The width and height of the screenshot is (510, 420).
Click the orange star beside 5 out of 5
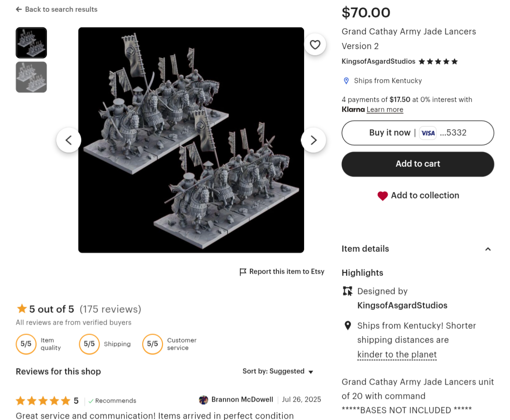(x=22, y=309)
